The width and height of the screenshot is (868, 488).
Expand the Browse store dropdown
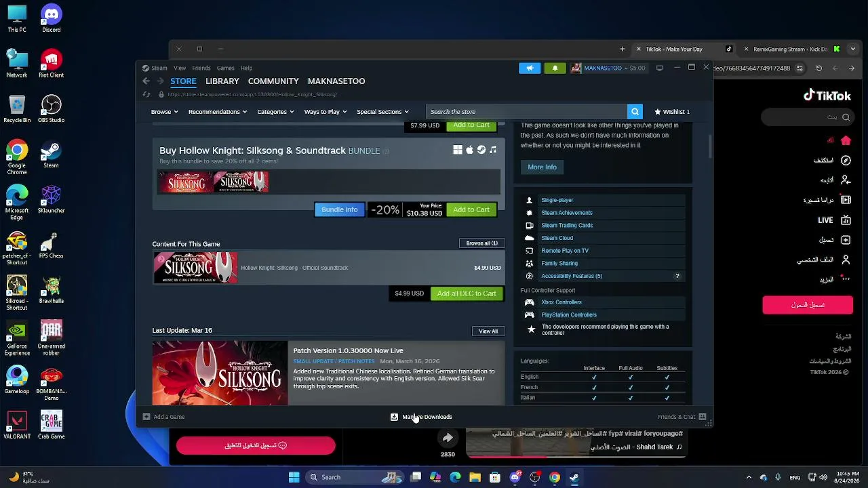(x=164, y=112)
